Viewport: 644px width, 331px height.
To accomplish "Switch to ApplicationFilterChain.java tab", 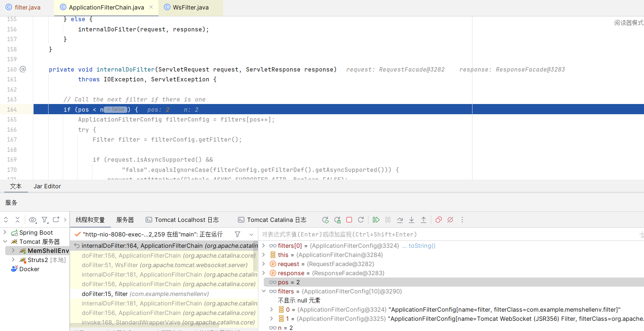I will [x=106, y=7].
